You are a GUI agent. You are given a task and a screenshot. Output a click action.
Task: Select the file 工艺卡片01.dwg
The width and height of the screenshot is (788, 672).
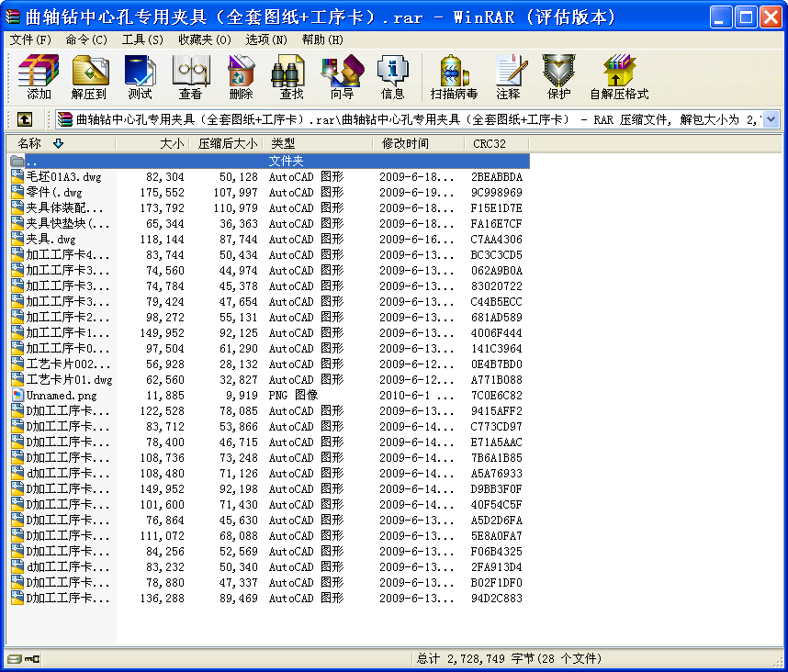[70, 380]
